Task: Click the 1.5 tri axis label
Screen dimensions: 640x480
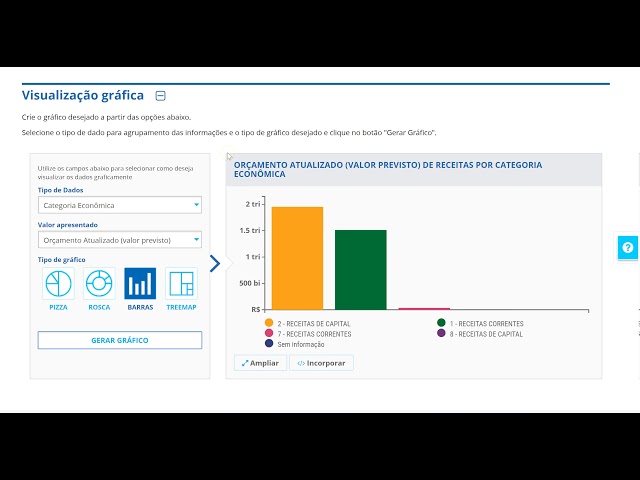Action: 250,230
